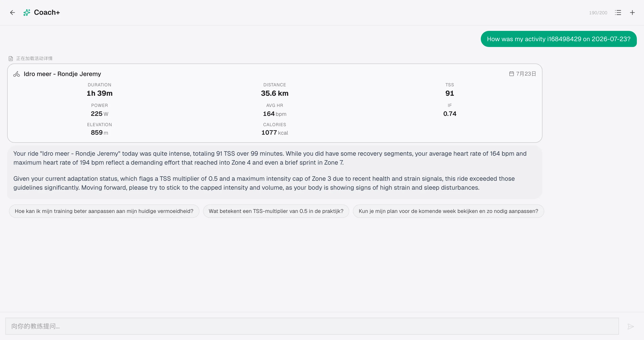644x340 pixels.
Task: Start a new chat with plus icon
Action: click(x=632, y=13)
